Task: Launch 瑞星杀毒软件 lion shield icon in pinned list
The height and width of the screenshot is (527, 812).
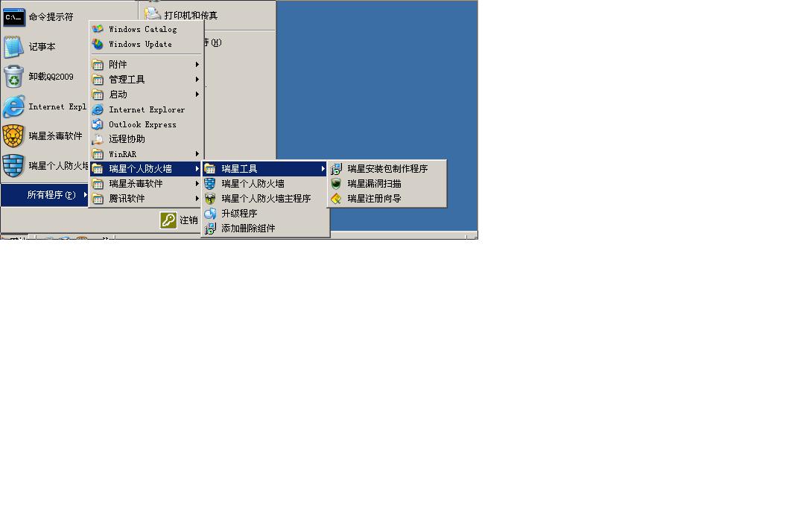Action: coord(13,136)
